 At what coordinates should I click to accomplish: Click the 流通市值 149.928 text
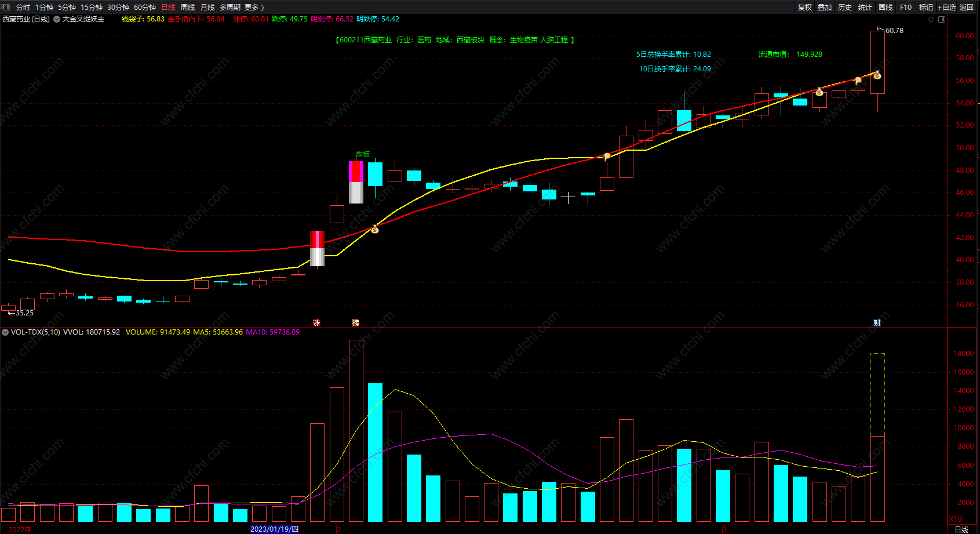790,55
